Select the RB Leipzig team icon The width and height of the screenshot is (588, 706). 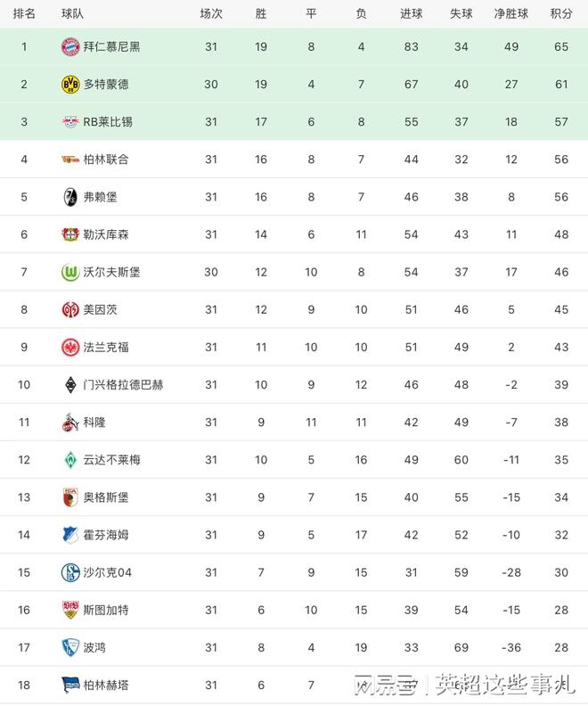pyautogui.click(x=70, y=122)
